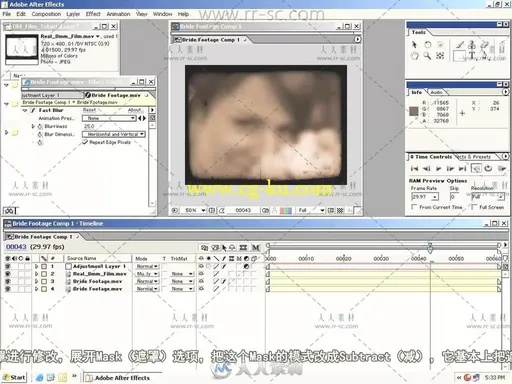Select the Pan Behind tool
This screenshot has height=384, width=512.
click(440, 56)
